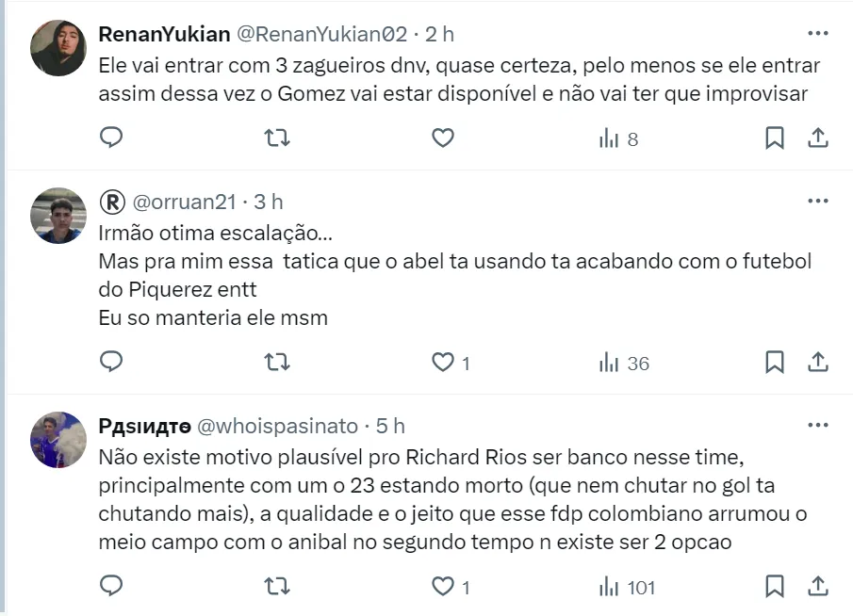Open RenanYukian's profile name link

(164, 35)
